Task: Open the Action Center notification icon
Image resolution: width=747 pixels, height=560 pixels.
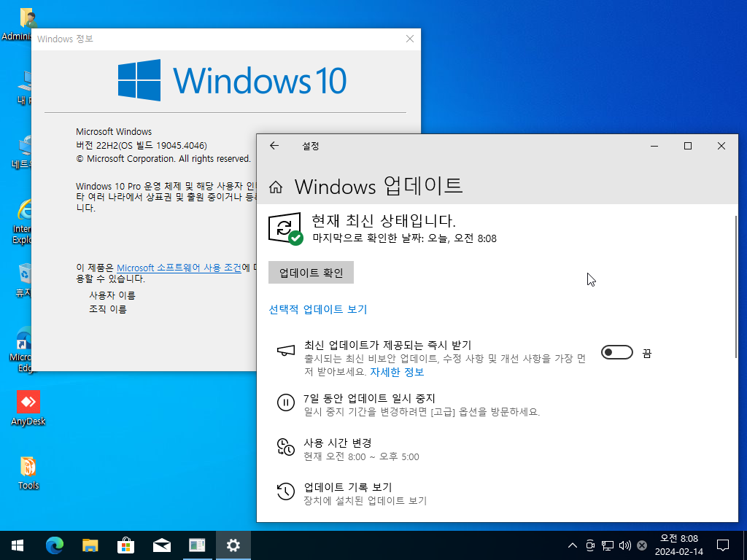Action: click(723, 545)
